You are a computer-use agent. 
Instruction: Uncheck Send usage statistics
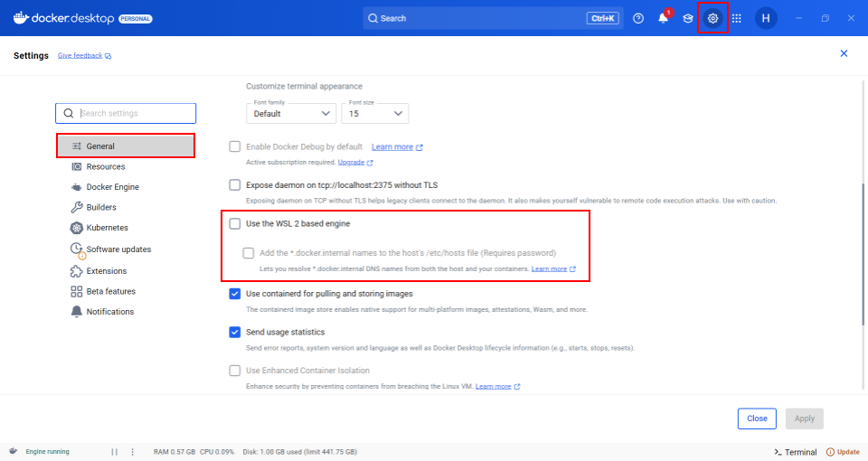(235, 332)
